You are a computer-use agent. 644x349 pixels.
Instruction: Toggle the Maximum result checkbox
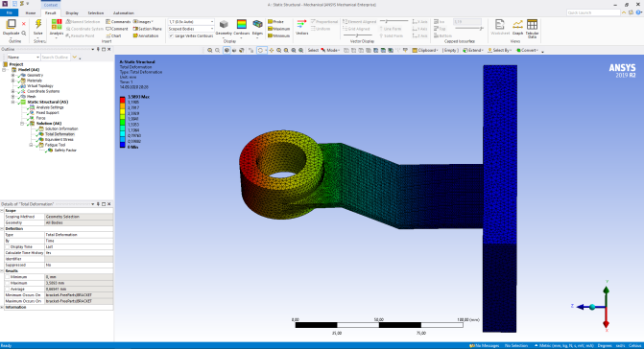(7, 284)
